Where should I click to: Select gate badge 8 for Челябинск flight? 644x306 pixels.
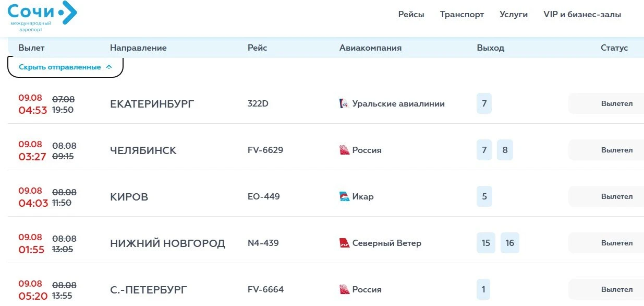click(x=505, y=150)
